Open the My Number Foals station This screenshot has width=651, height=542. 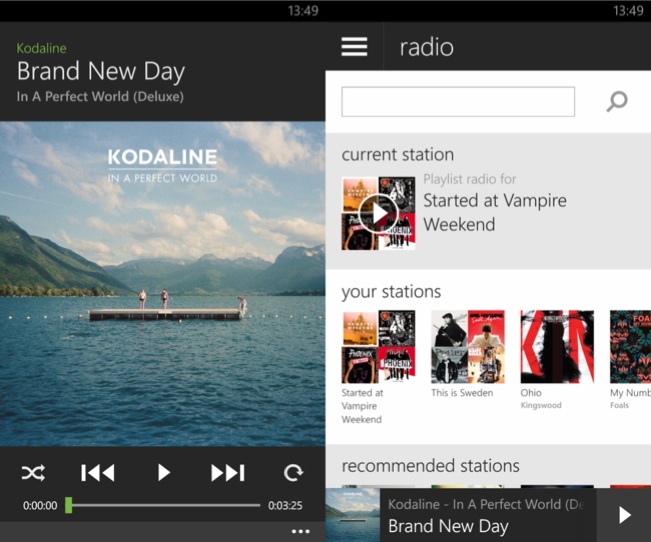click(x=630, y=360)
